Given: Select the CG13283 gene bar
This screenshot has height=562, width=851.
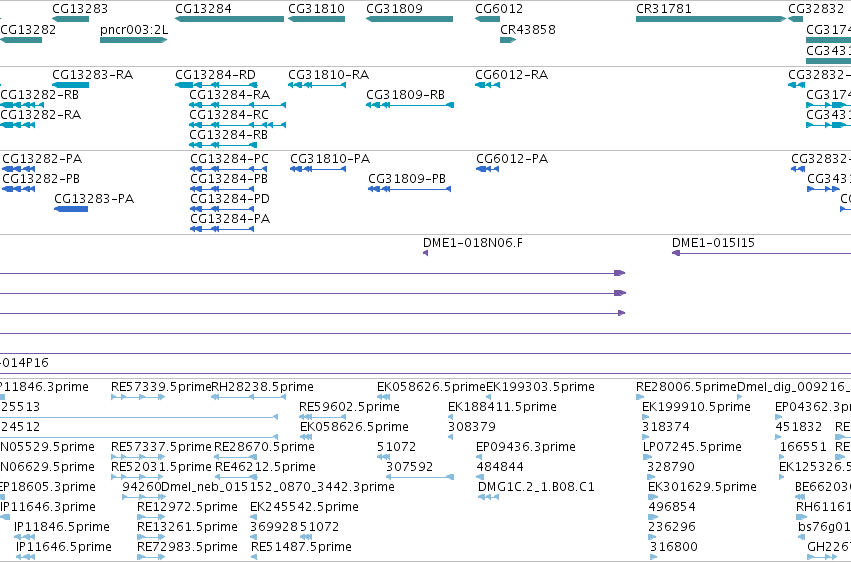Looking at the screenshot, I should pos(71,20).
